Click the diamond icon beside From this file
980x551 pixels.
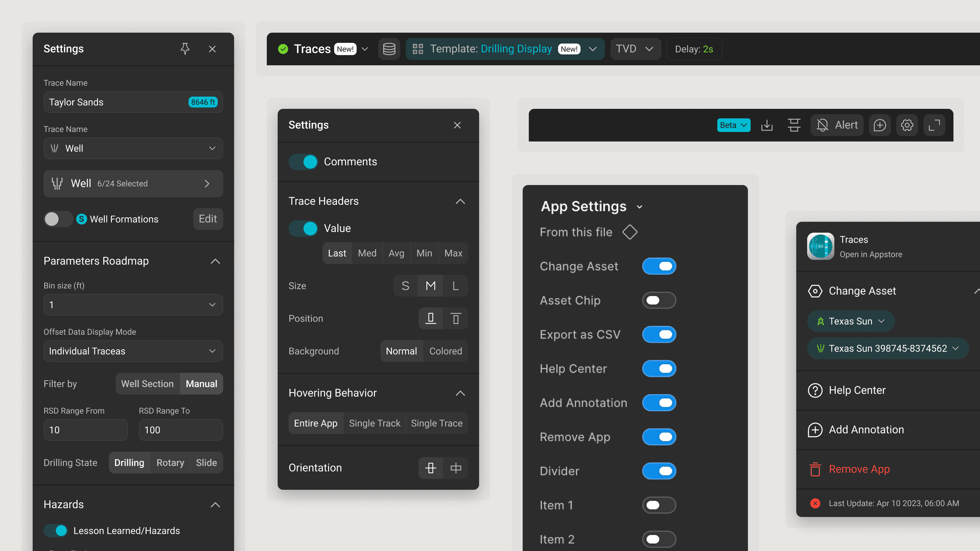[630, 232]
